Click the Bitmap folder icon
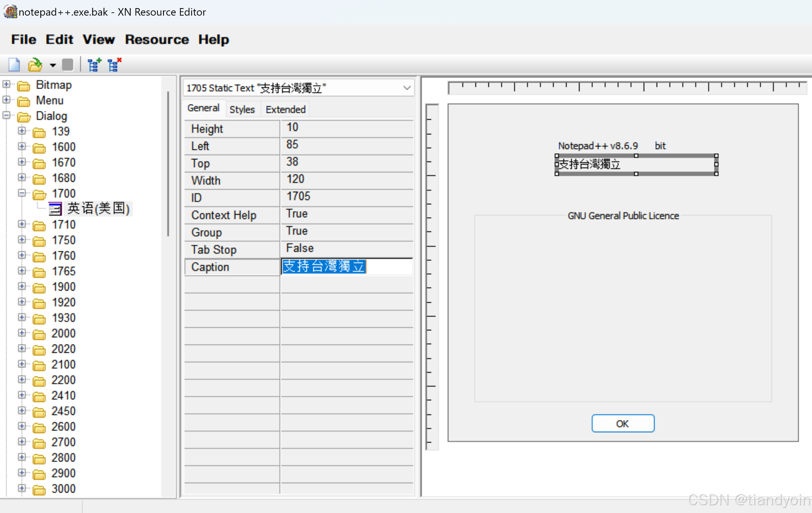 pos(24,86)
